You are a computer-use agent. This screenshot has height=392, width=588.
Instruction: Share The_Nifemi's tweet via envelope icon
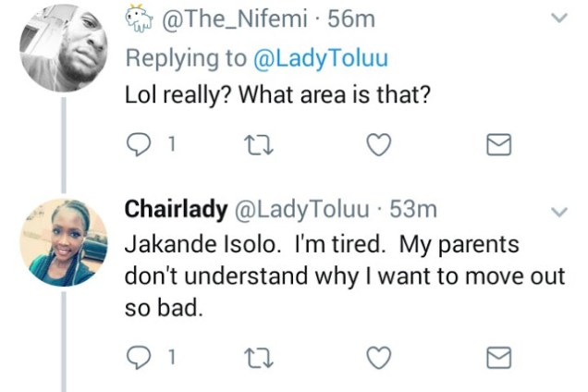[500, 144]
